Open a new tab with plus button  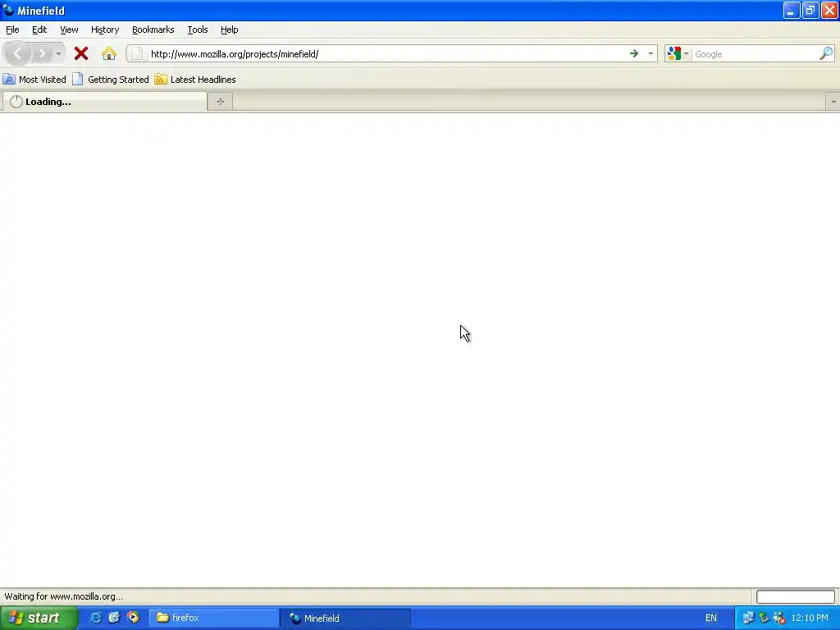click(220, 102)
